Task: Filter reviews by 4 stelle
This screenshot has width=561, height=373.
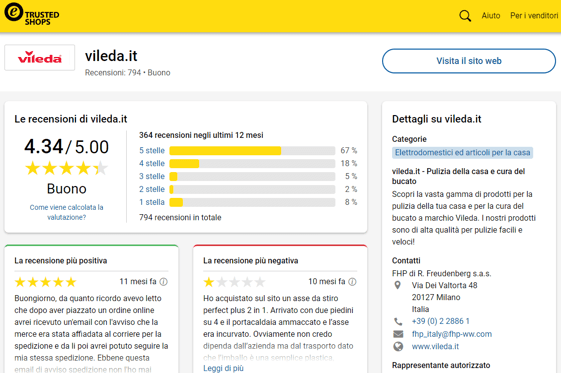Action: tap(152, 163)
